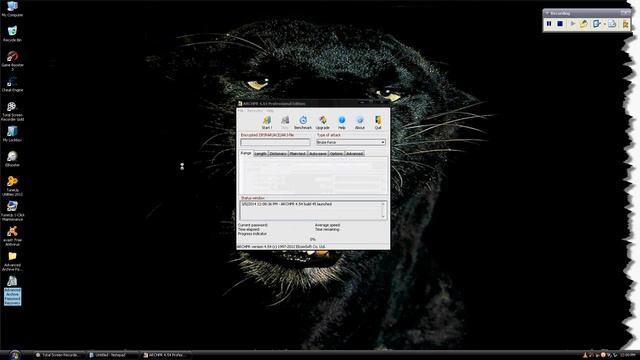Select the My Lockbox desktop icon
The height and width of the screenshot is (360, 640).
click(12, 134)
